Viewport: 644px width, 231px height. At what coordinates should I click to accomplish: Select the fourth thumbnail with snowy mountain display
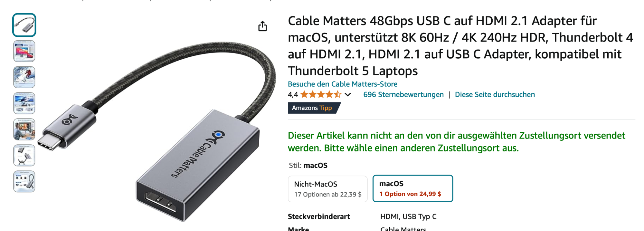(24, 103)
